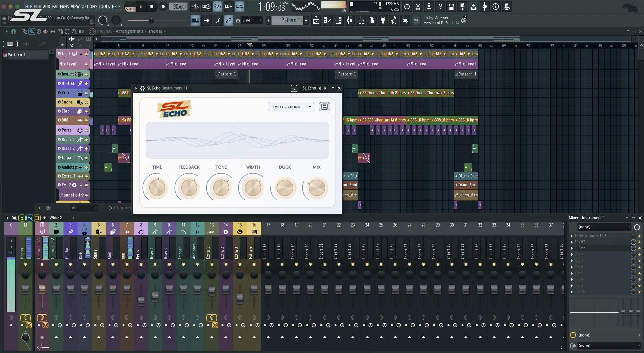Screen dimensions: 644x353
Task: Open the browser tree view icon
Action: [x=361, y=21]
